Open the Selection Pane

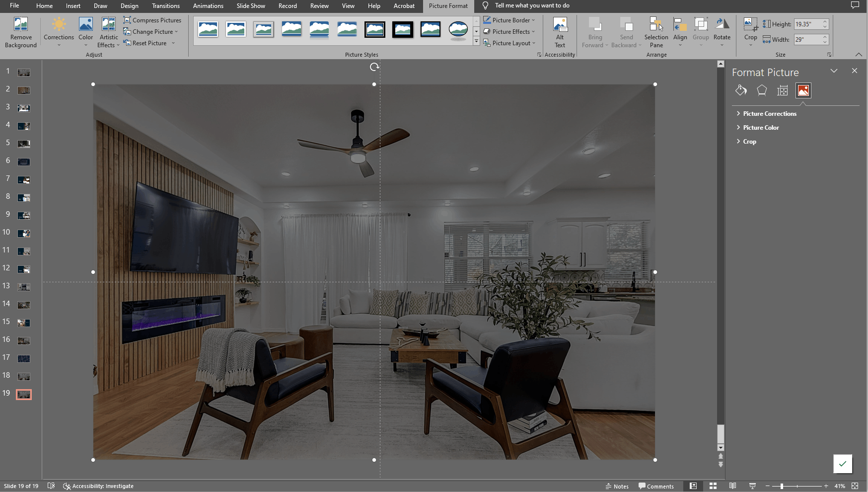click(x=656, y=32)
